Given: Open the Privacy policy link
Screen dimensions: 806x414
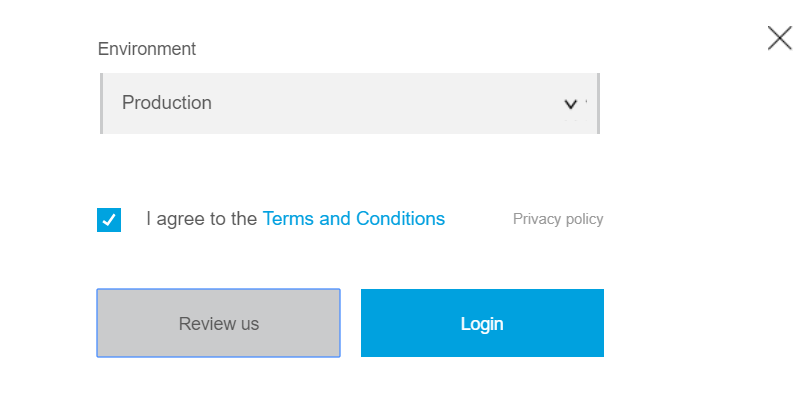Looking at the screenshot, I should (x=558, y=219).
